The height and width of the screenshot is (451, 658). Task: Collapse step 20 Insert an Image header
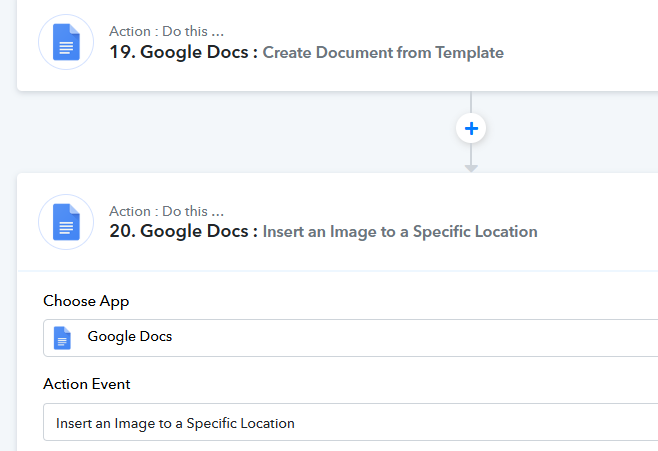(x=337, y=222)
